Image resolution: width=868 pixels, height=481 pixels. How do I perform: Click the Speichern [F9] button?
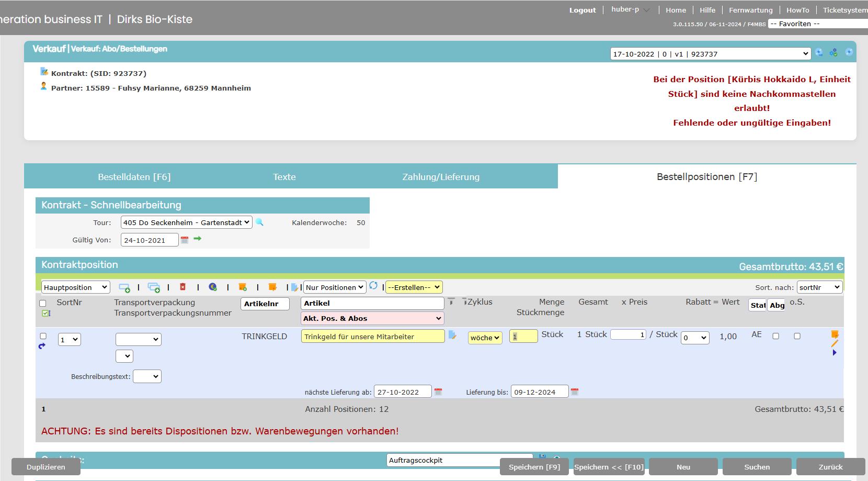534,467
